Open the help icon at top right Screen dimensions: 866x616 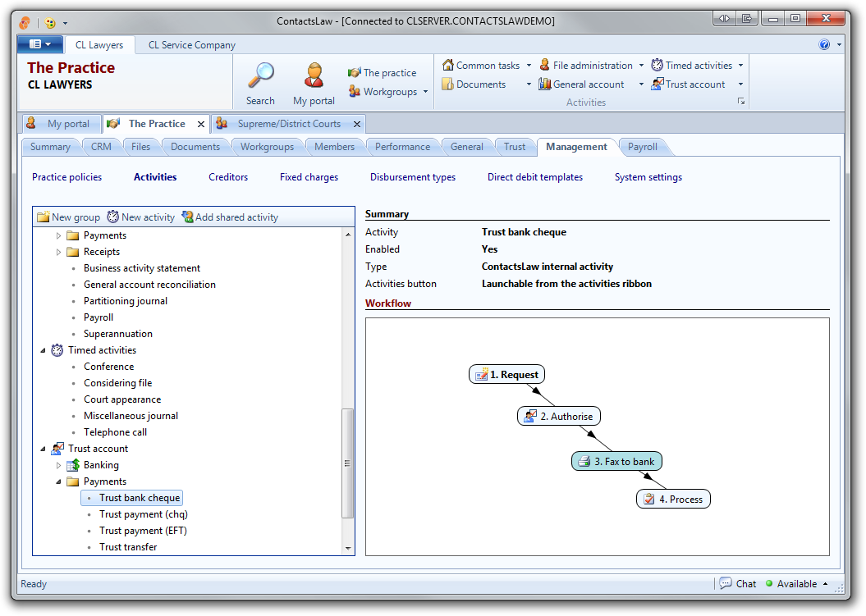click(x=824, y=45)
